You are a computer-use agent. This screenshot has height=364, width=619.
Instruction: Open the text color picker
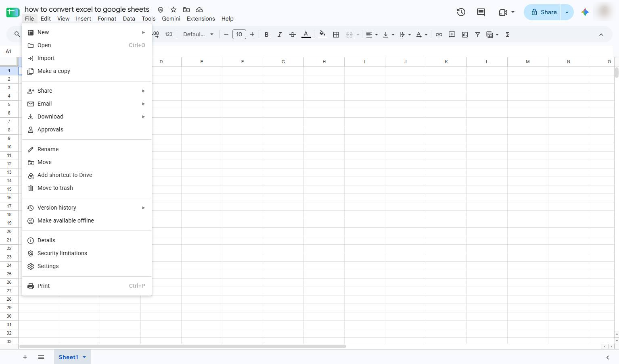(306, 35)
